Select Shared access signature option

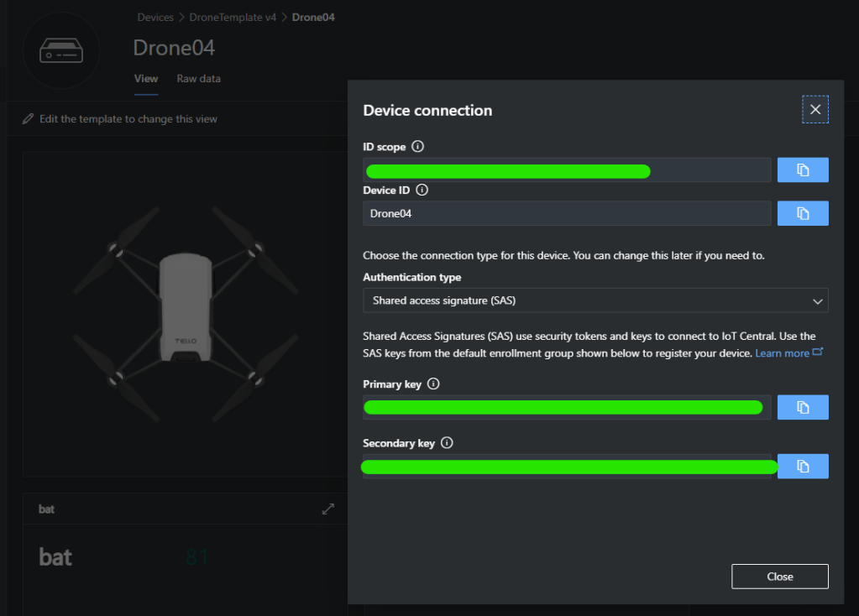(x=453, y=300)
